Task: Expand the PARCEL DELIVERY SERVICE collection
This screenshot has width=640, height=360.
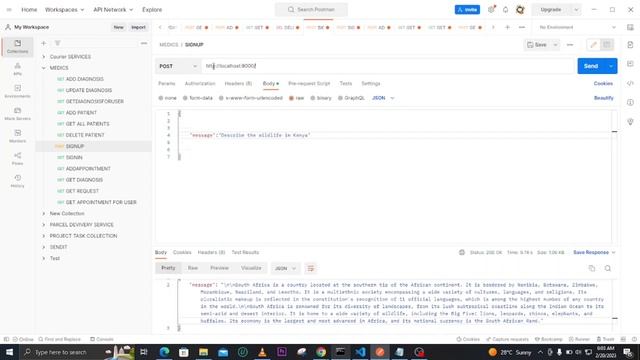Action: (x=44, y=225)
